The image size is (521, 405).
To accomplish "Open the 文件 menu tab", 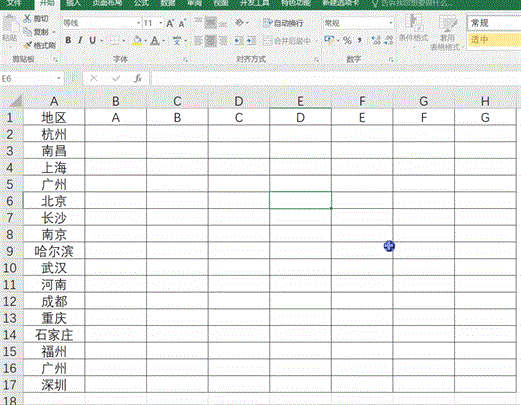I will point(14,3).
